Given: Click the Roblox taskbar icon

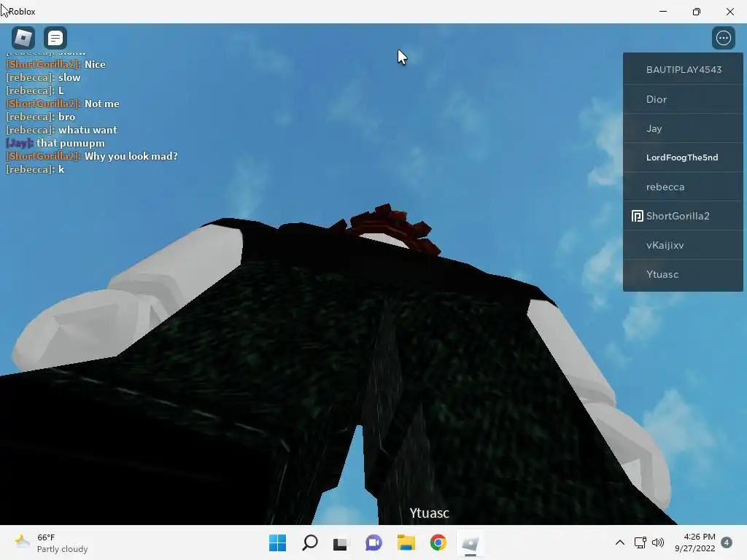Looking at the screenshot, I should point(471,542).
